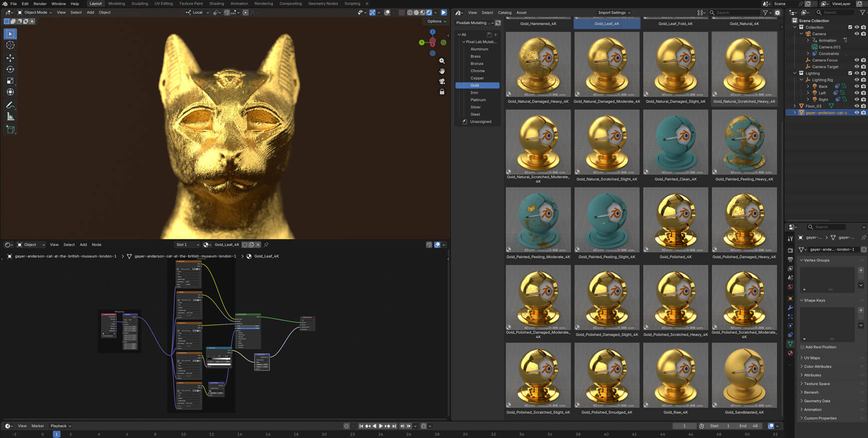Click the Blender logo menu icon
The height and width of the screenshot is (438, 868).
[x=4, y=3]
